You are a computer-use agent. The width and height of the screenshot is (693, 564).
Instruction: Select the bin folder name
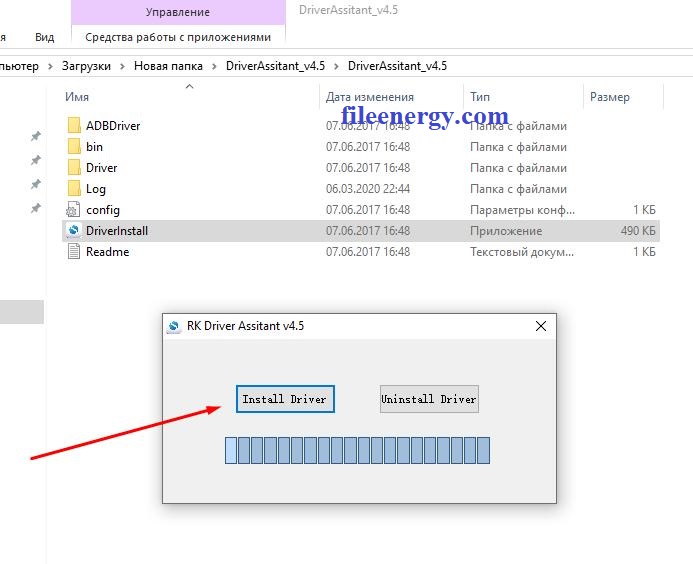(94, 146)
